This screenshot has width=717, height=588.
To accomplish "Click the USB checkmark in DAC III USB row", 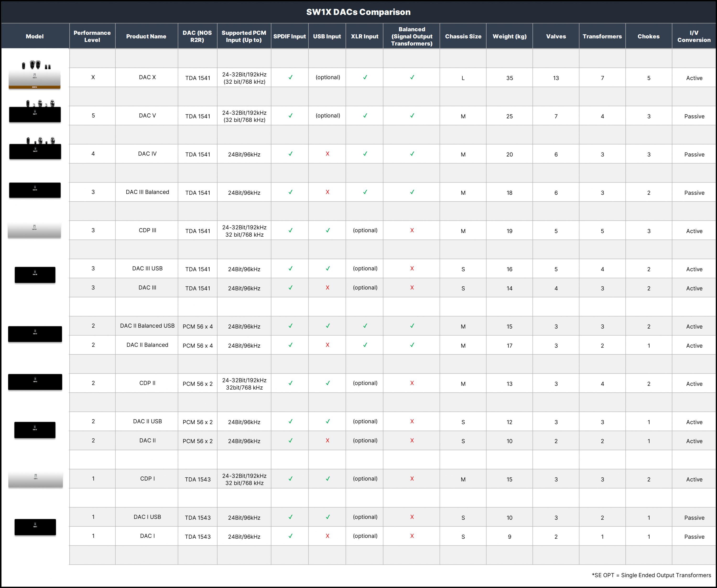I will (328, 269).
